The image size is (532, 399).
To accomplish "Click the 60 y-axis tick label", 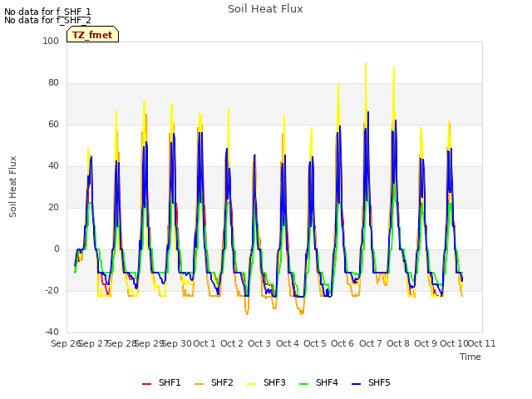I will click(53, 125).
